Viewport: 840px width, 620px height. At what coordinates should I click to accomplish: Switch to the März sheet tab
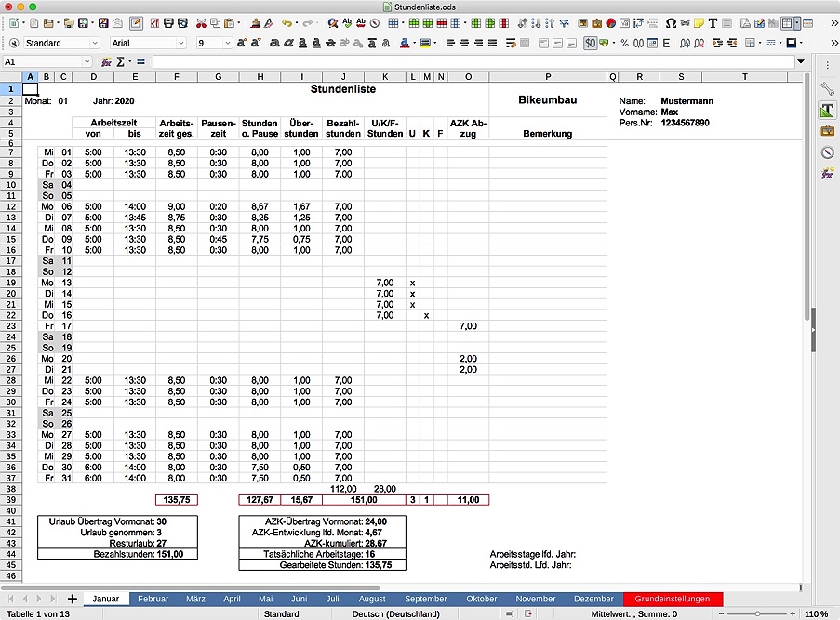pos(195,599)
